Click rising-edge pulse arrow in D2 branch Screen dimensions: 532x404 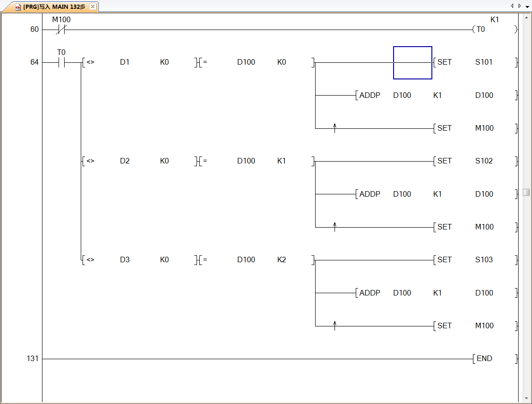coord(335,227)
